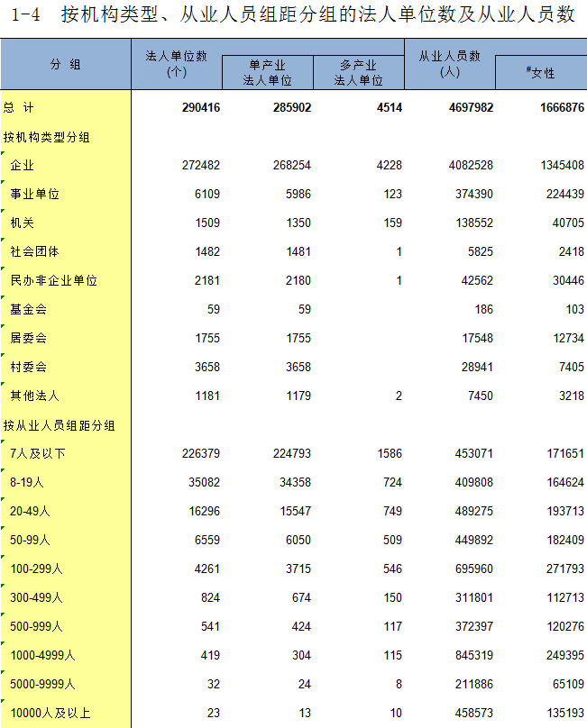Click cell value 226379
This screenshot has width=587, height=728.
point(201,453)
